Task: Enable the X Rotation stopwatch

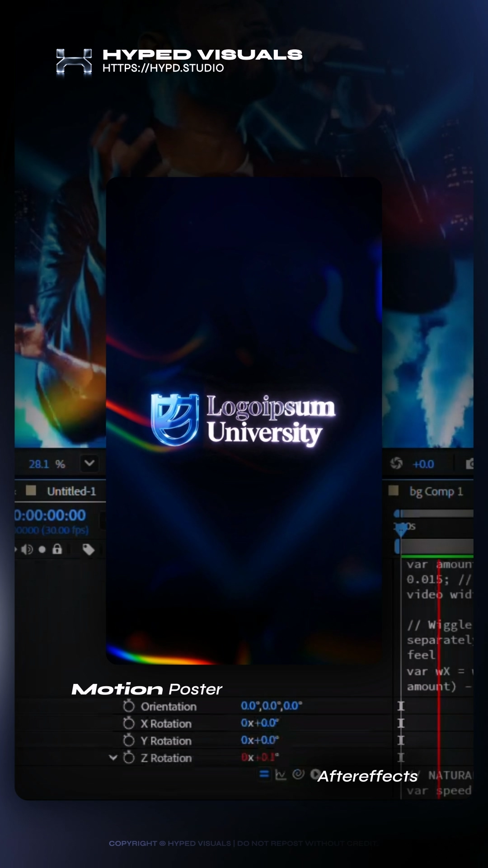Action: (129, 723)
